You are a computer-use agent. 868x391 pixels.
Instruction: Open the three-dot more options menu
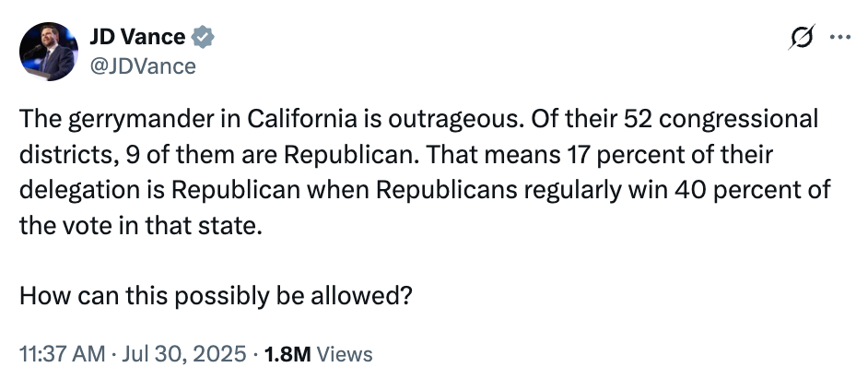pyautogui.click(x=840, y=38)
